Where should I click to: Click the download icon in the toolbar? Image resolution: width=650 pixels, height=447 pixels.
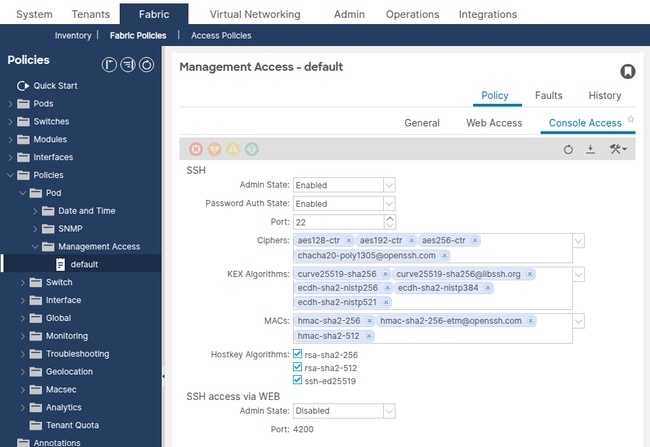[x=590, y=149]
